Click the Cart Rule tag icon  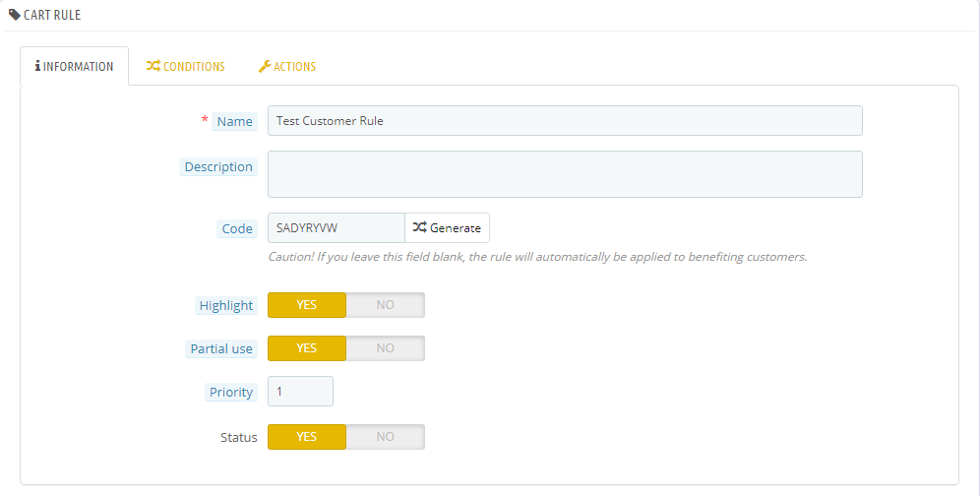click(x=15, y=15)
